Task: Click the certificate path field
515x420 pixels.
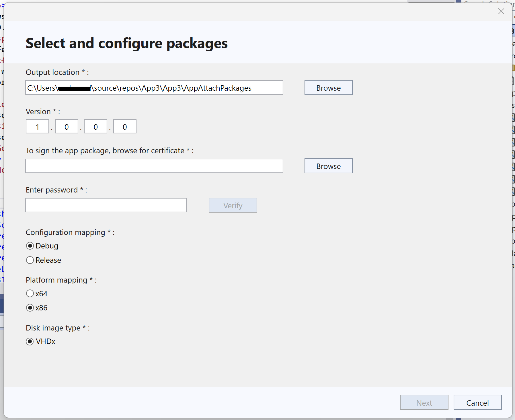Action: point(154,166)
